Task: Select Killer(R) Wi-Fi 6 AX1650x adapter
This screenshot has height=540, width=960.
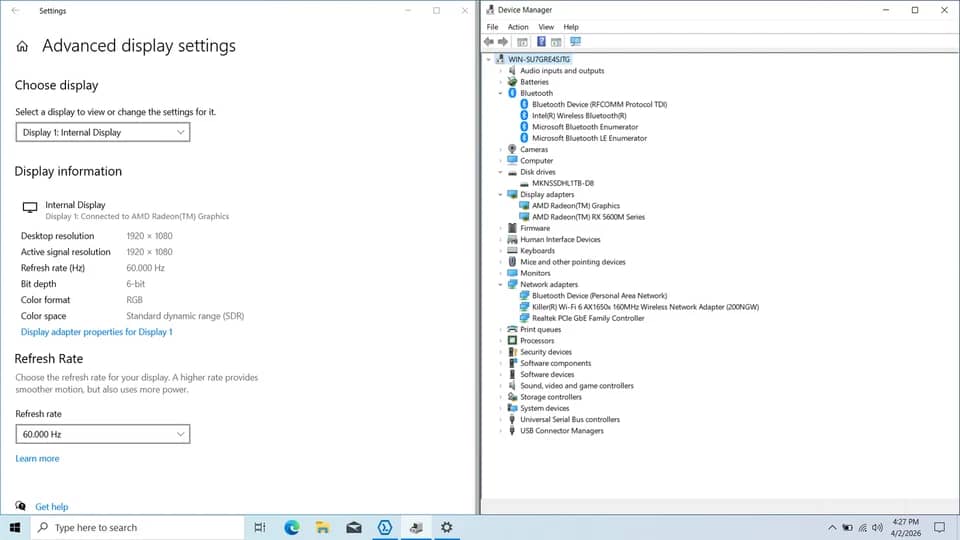Action: click(645, 307)
